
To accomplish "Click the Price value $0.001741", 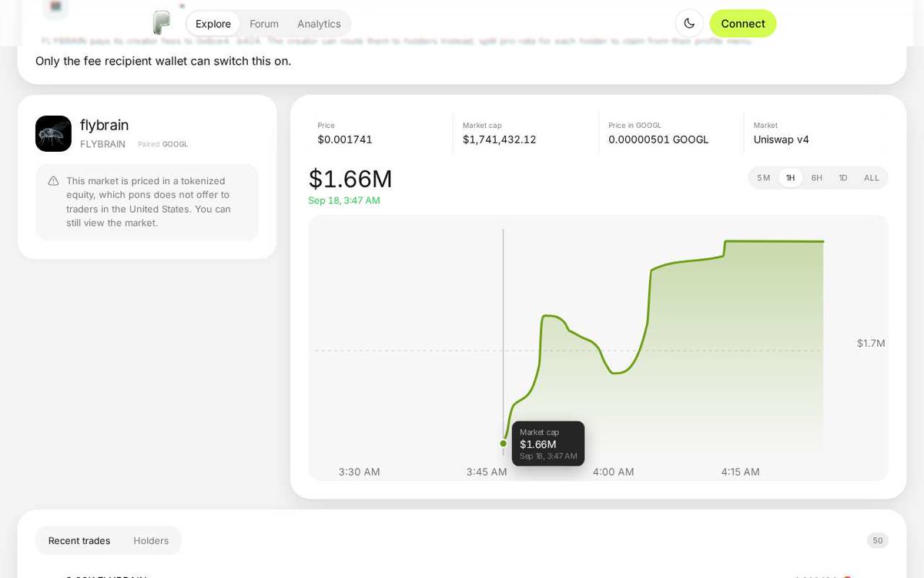I will click(x=345, y=139).
